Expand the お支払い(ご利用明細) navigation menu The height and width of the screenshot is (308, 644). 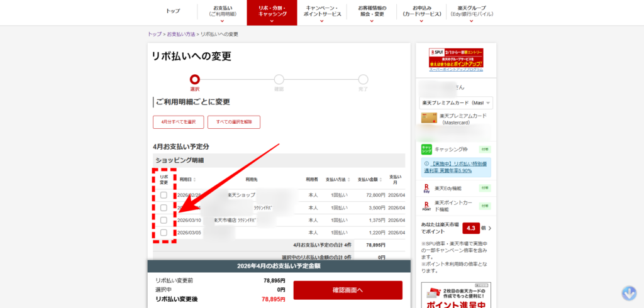222,13
